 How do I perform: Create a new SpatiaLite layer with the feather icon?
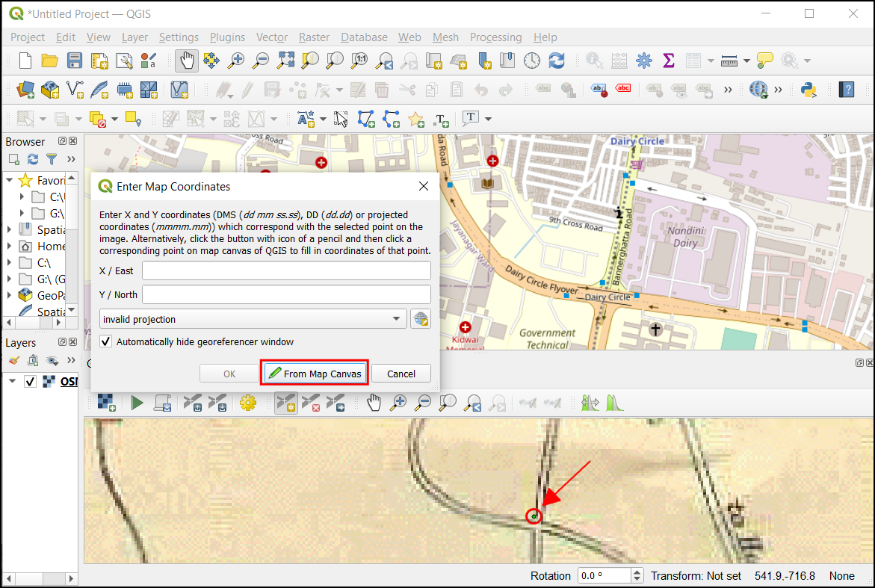click(99, 89)
